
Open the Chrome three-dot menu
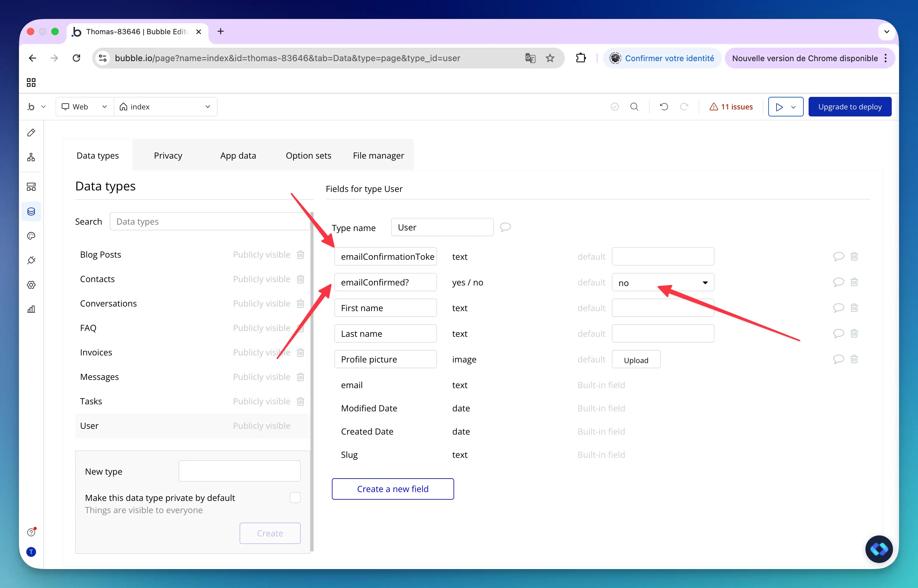886,58
